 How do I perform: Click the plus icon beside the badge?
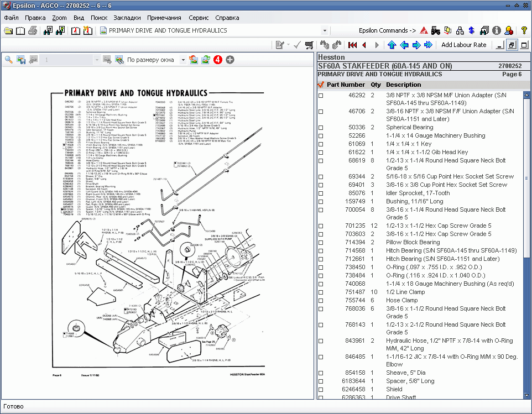[230, 59]
